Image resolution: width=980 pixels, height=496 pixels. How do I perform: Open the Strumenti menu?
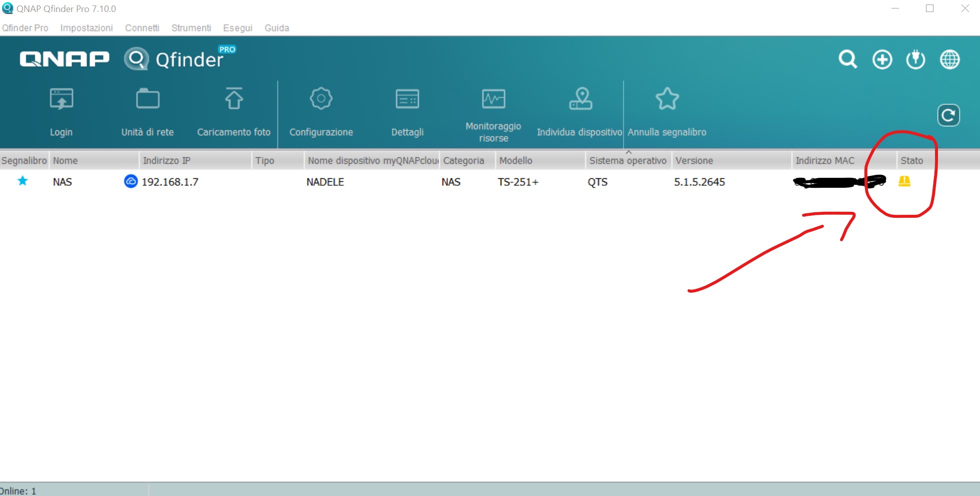[x=191, y=28]
